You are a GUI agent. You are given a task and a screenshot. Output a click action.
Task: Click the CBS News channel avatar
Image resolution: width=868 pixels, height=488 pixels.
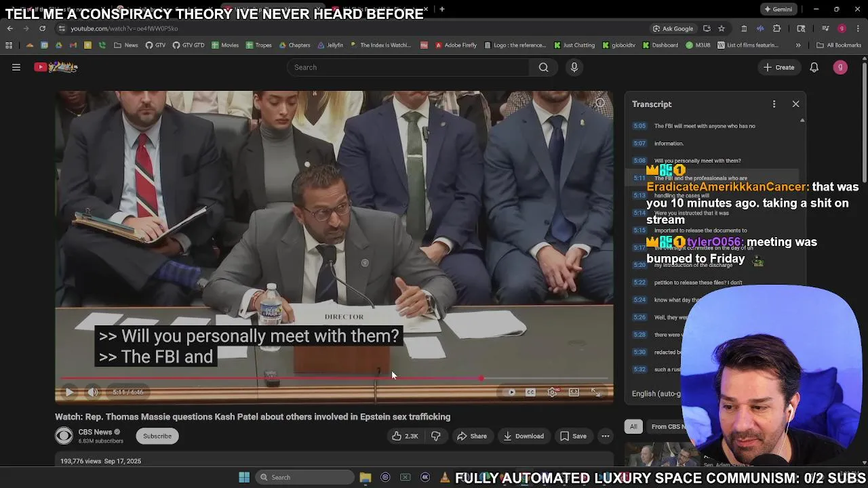click(64, 436)
